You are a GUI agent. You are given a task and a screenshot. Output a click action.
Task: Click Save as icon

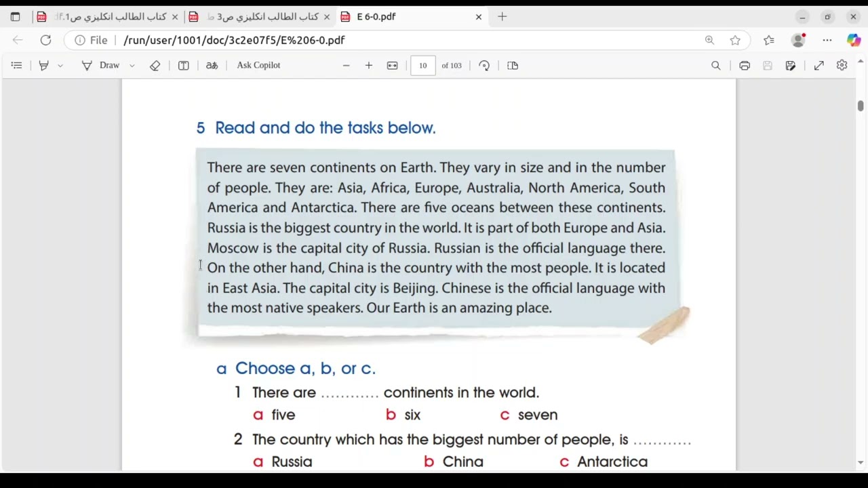click(791, 65)
